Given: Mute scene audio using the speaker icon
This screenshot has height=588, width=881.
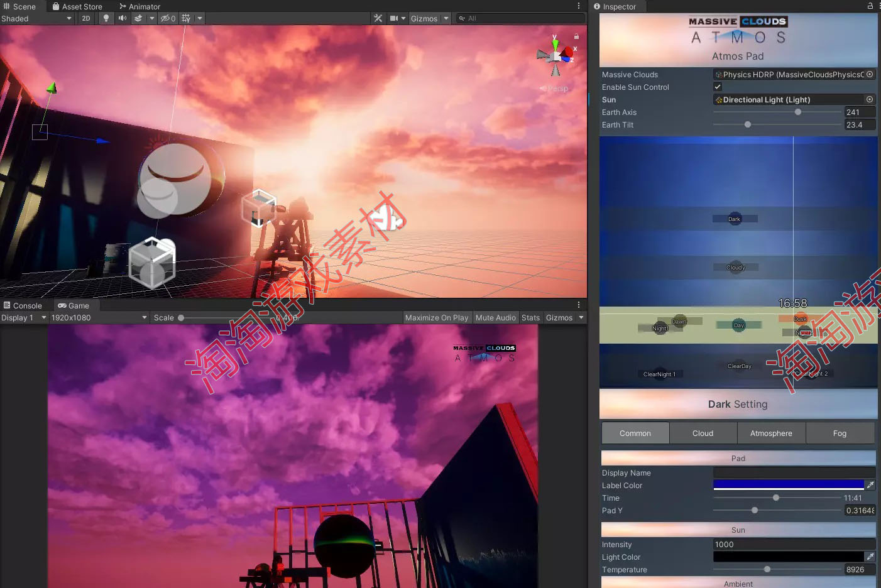Looking at the screenshot, I should point(121,18).
